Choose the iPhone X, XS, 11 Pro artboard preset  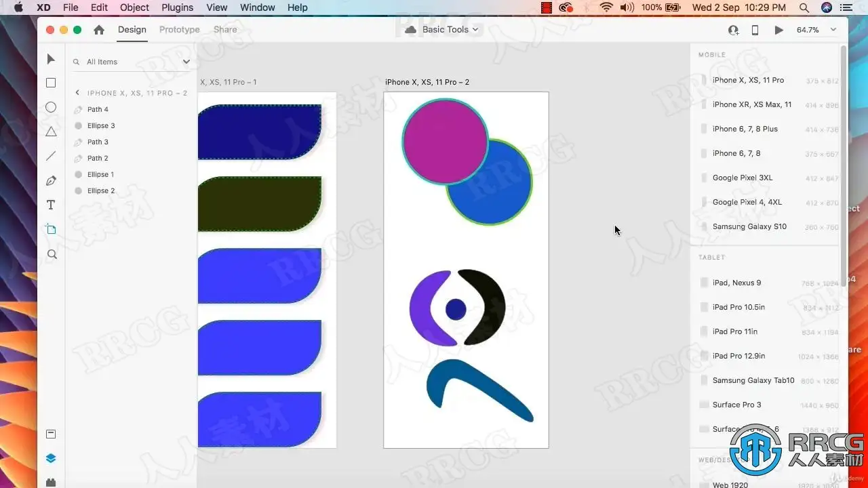(x=769, y=80)
